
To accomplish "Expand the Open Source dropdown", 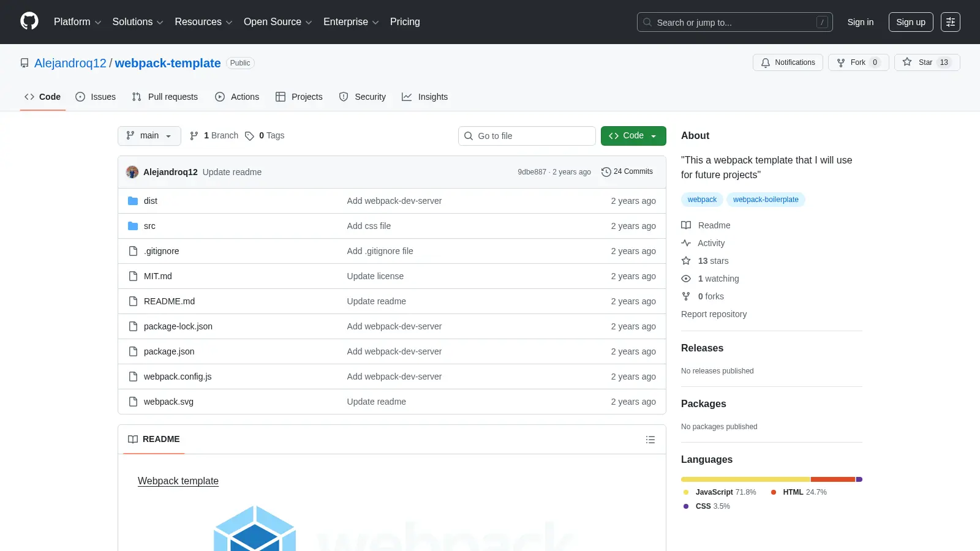I will 278,22.
